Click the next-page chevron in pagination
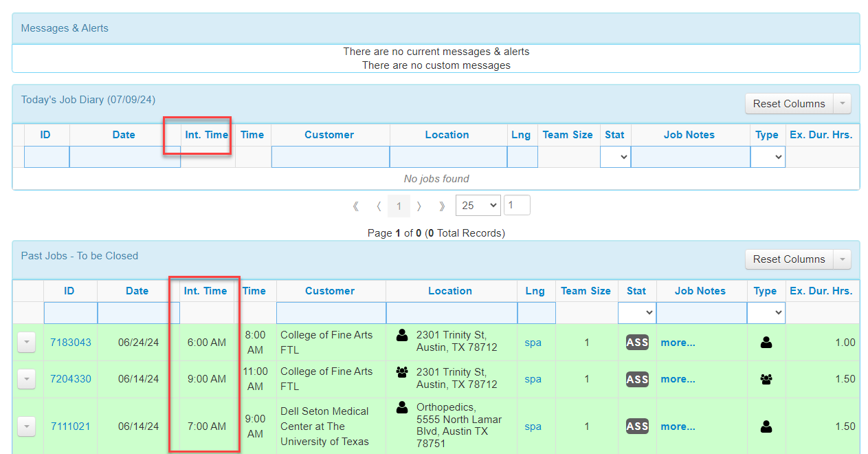Screen dimensions: 868x454 (x=420, y=205)
